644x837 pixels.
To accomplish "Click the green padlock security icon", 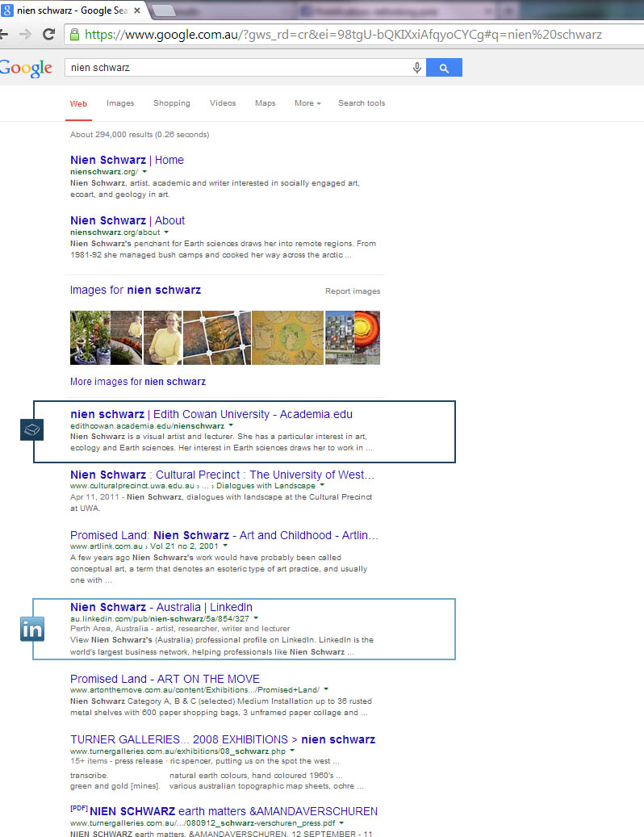I will tap(75, 35).
